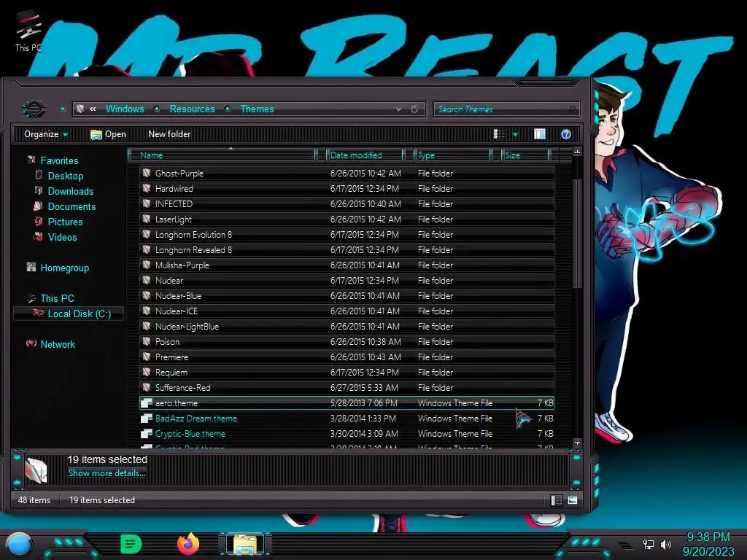
Task: Open Downloads in the navigation pane
Action: [71, 192]
